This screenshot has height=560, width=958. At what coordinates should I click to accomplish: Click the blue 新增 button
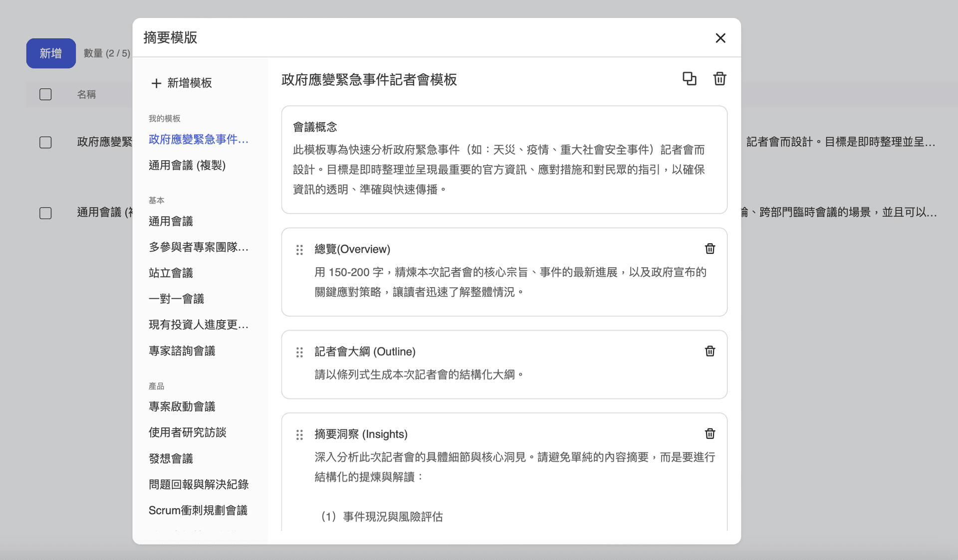pyautogui.click(x=50, y=53)
